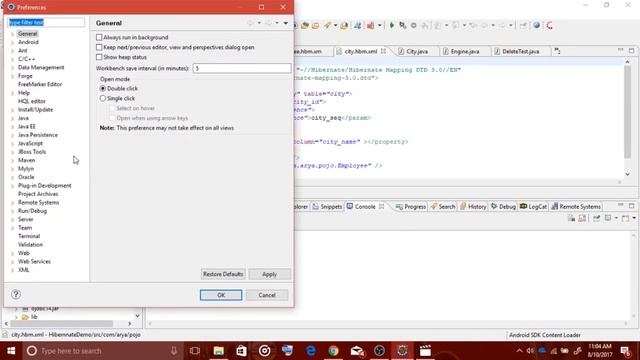The width and height of the screenshot is (640, 360).
Task: Expand the Java preferences node
Action: tap(12, 118)
